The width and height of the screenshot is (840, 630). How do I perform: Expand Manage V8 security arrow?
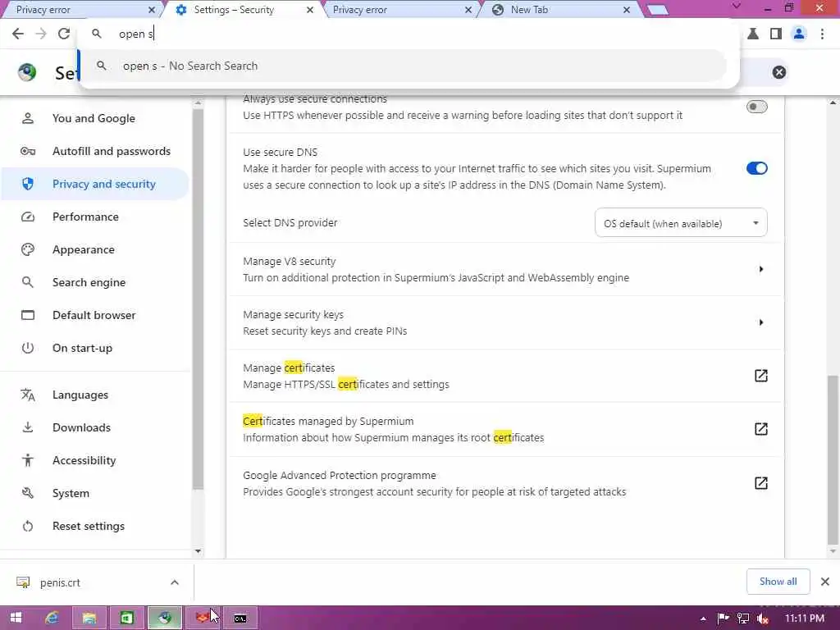(x=760, y=269)
